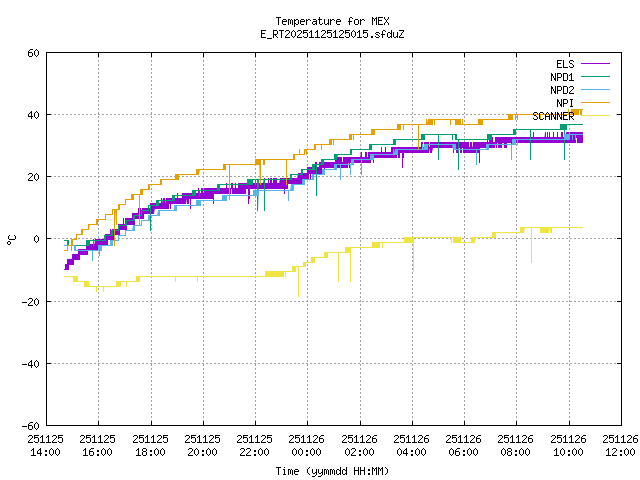This screenshot has height=480, width=640.
Task: Click the 251126 12:00 x-axis tick label
Action: click(x=620, y=445)
